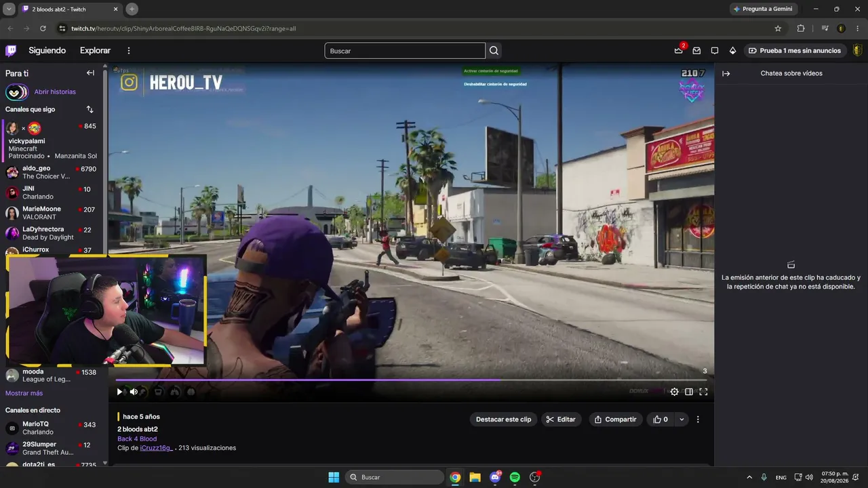Select the '2 bloods abt2 - Twitch' browser tab
The height and width of the screenshot is (488, 868).
(70, 9)
